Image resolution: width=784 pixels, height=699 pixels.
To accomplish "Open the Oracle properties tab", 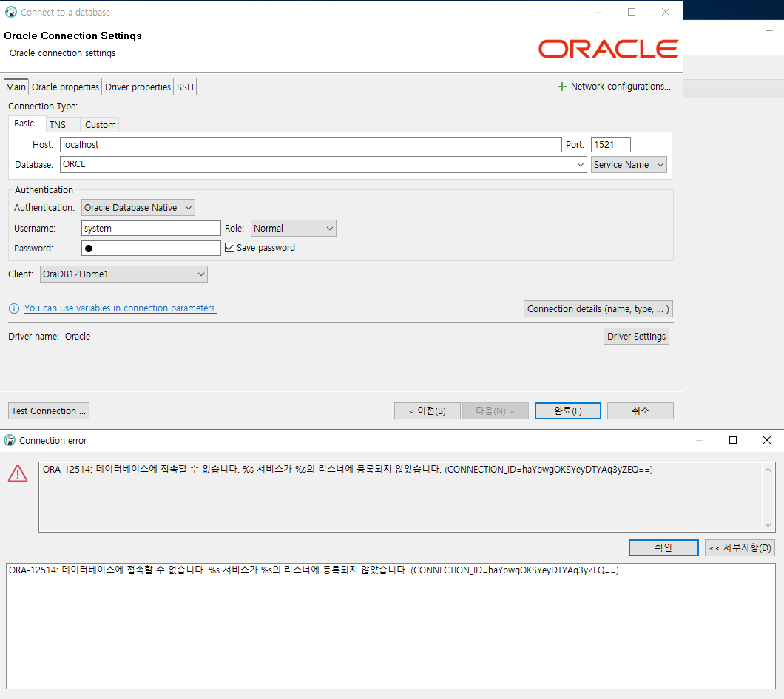I will pos(66,87).
